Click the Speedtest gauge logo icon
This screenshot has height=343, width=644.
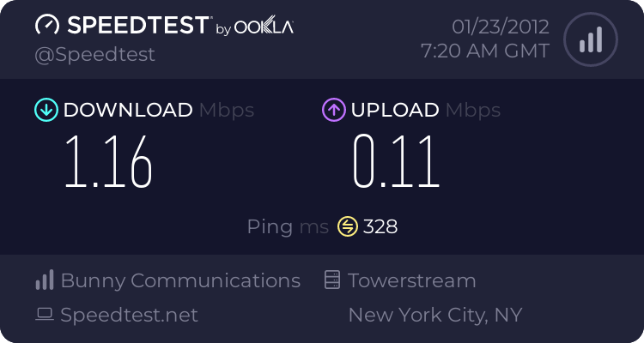tap(47, 25)
